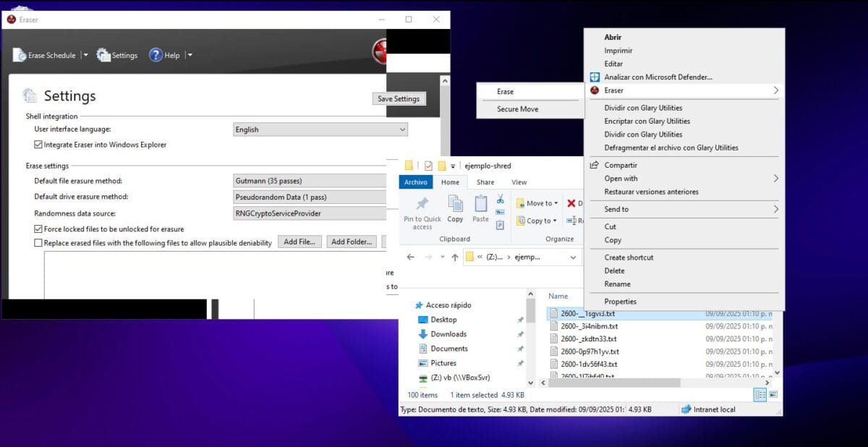Select Editar in context menu
868x447 pixels.
[x=613, y=64]
